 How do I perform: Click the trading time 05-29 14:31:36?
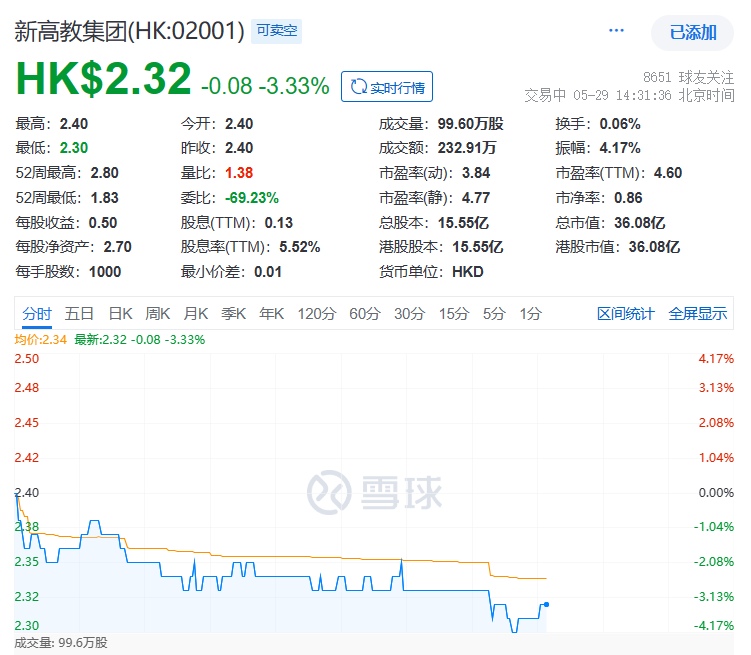point(622,95)
